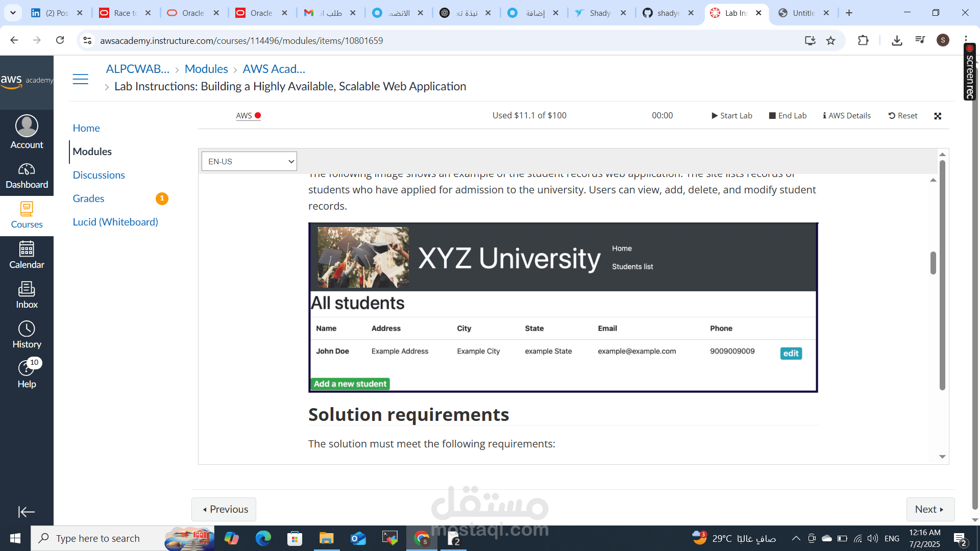Click the Windows taskbar search box
The height and width of the screenshot is (551, 980).
coord(122,538)
